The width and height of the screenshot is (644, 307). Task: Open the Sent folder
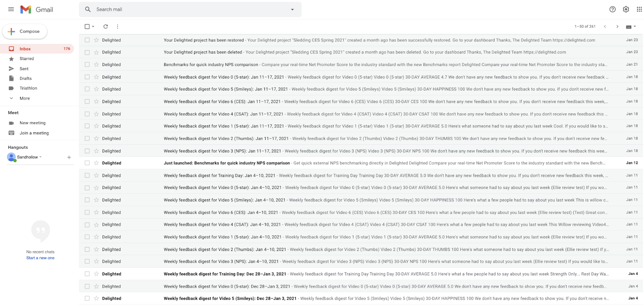tap(37, 68)
